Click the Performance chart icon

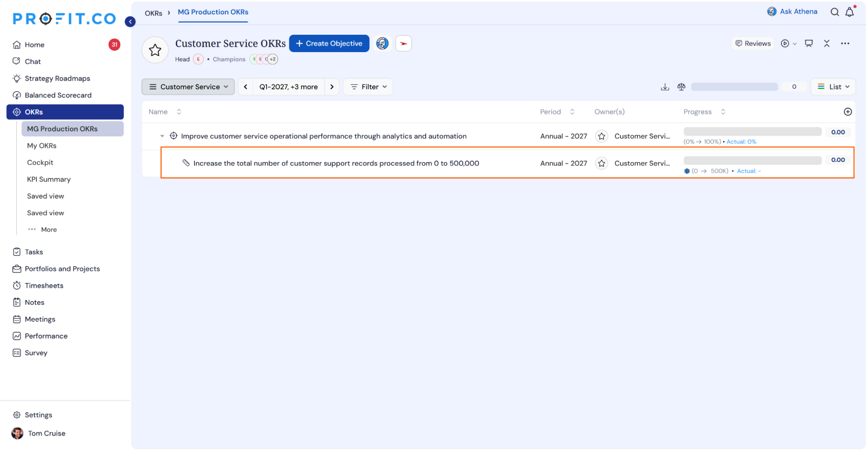[x=17, y=336]
